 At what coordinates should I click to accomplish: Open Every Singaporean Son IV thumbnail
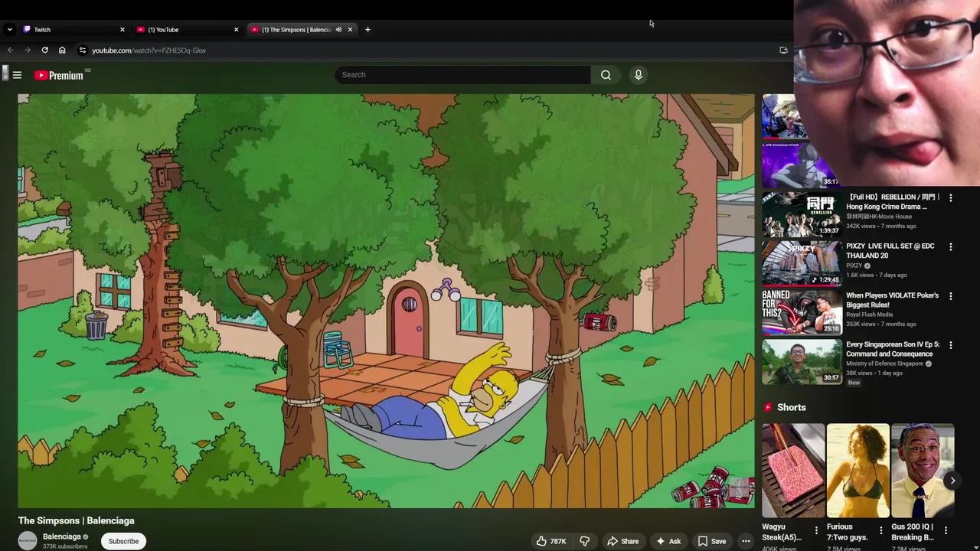(x=801, y=361)
